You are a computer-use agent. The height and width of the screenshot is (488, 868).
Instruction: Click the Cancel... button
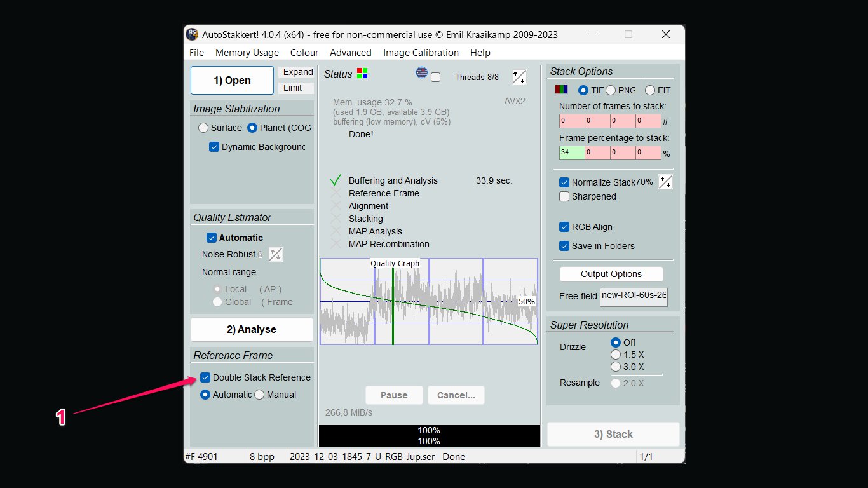click(x=456, y=395)
